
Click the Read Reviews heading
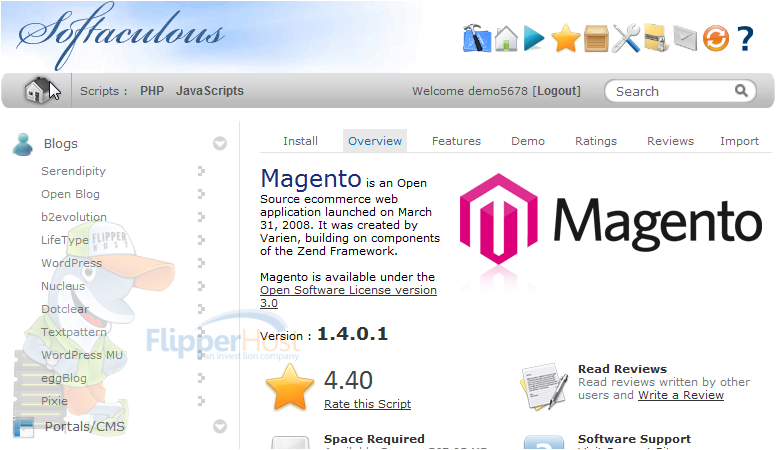pyautogui.click(x=622, y=369)
